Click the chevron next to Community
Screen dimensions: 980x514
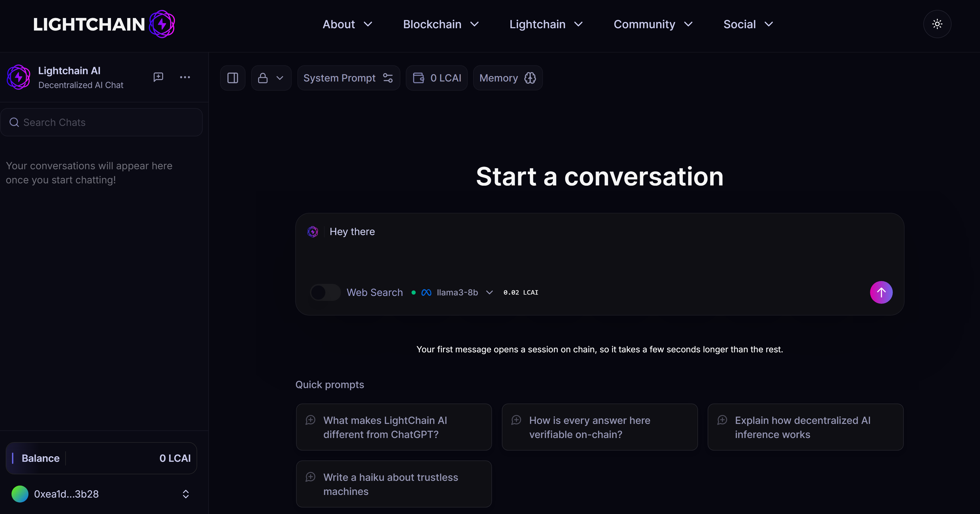point(688,24)
